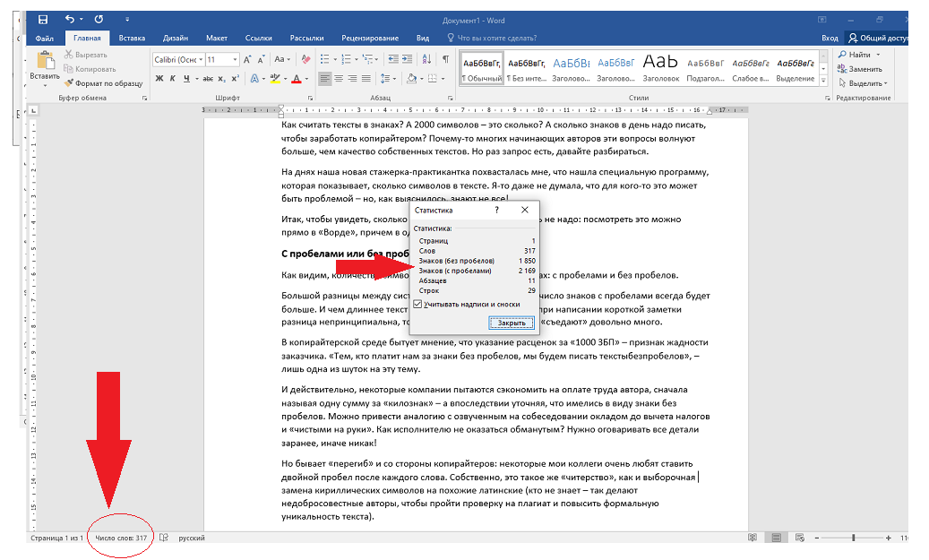The image size is (929, 560).
Task: Increase font size with the grow icon
Action: (247, 59)
